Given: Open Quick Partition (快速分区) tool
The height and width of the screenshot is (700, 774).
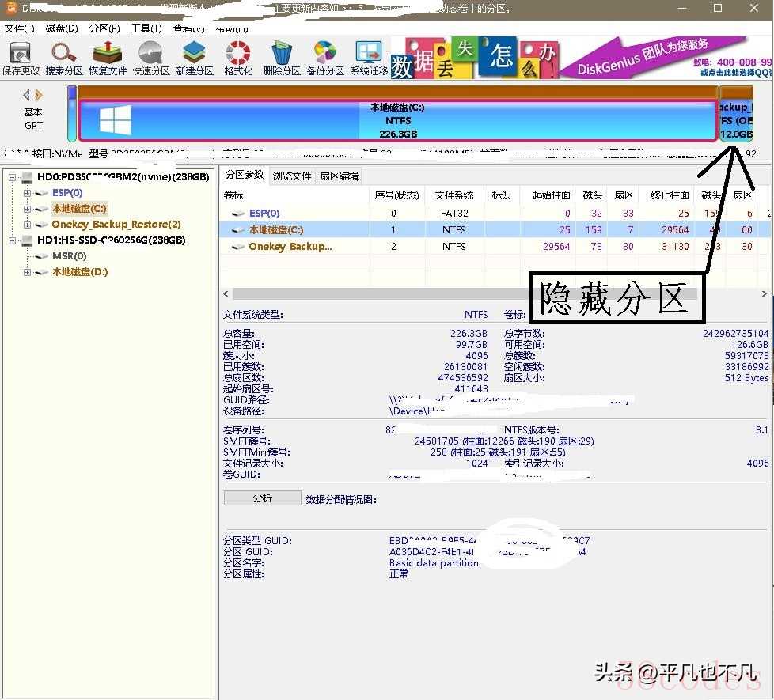Looking at the screenshot, I should [x=151, y=58].
